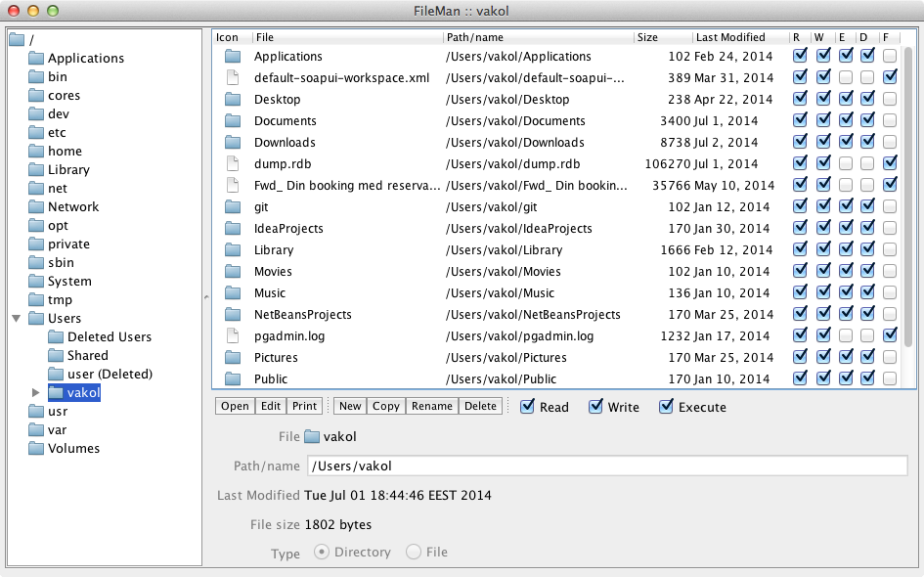
Task: Click the split pane collapse arrow
Action: (x=206, y=296)
